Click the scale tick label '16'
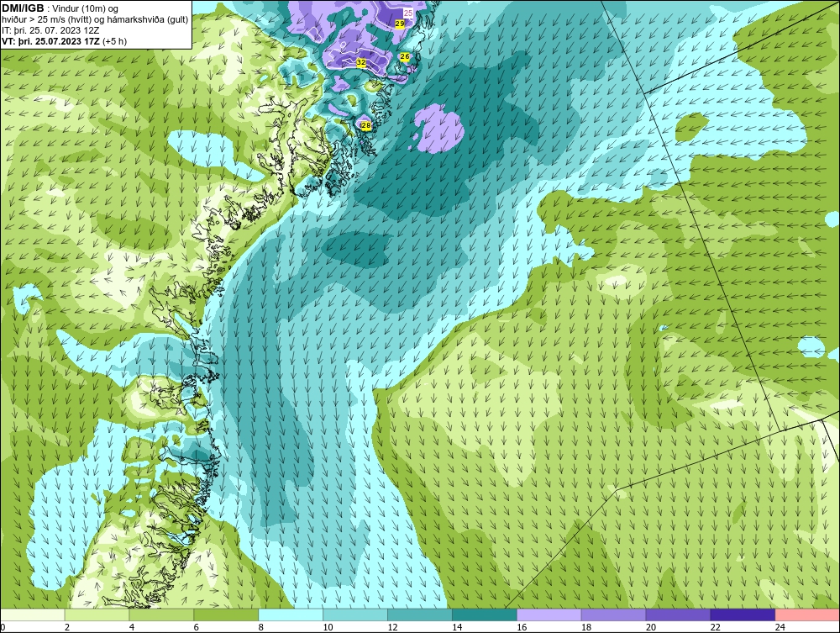The height and width of the screenshot is (633, 840). pos(522,627)
